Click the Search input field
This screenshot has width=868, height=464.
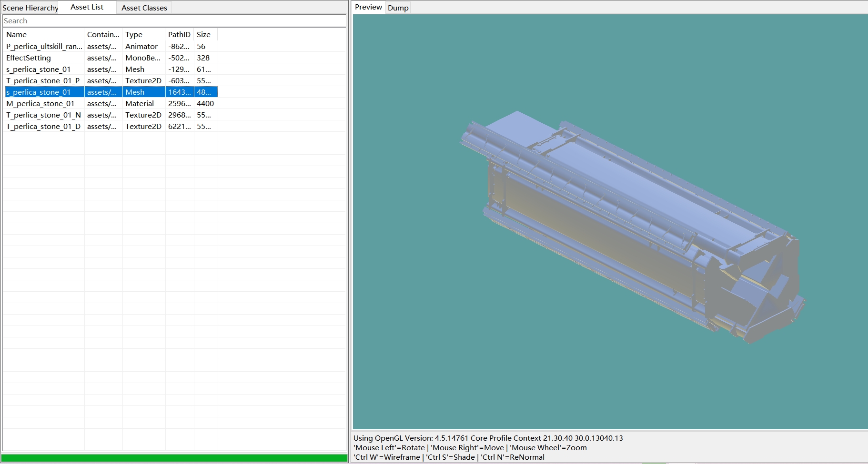pos(174,21)
